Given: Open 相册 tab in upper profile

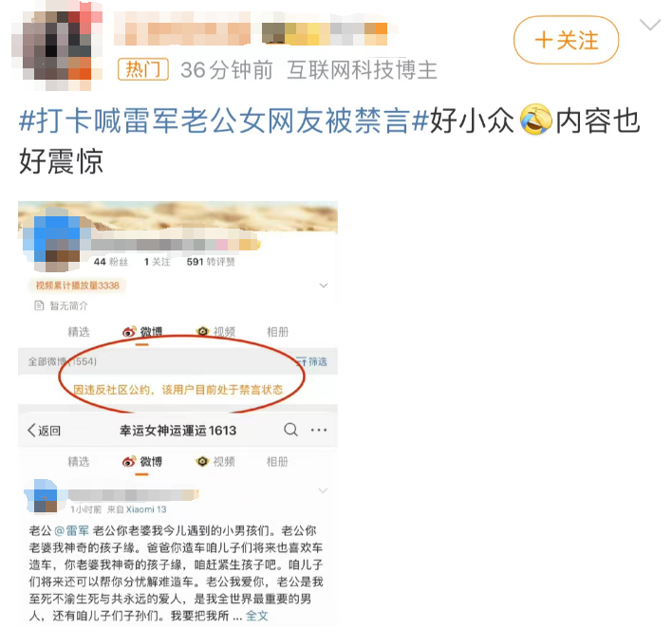Looking at the screenshot, I should point(277,332).
